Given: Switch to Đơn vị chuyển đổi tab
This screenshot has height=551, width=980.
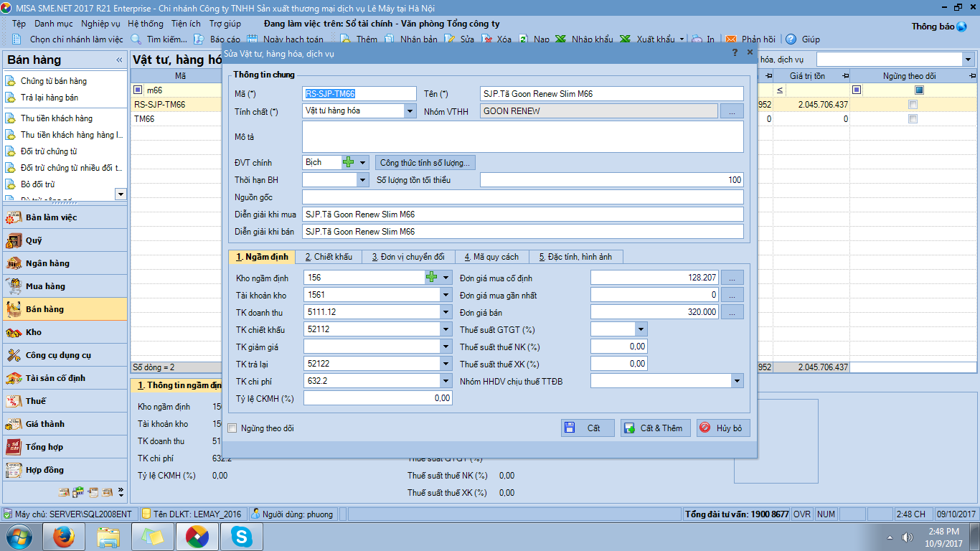Looking at the screenshot, I should (407, 257).
